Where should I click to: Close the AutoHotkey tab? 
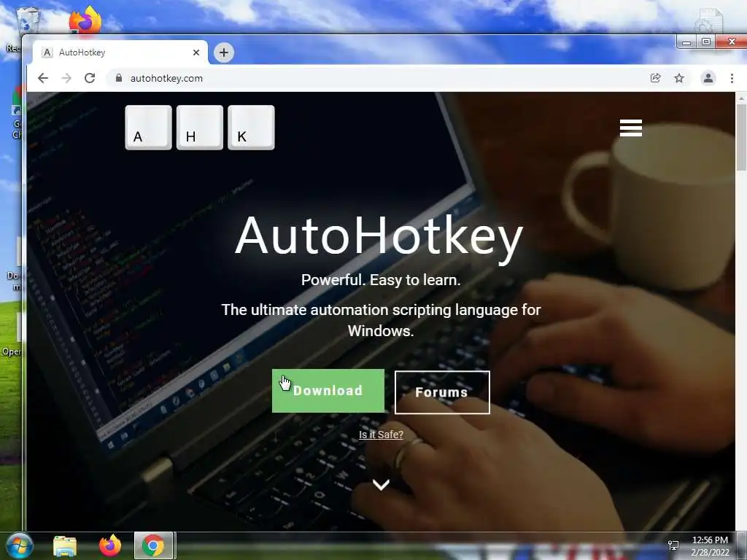click(196, 52)
